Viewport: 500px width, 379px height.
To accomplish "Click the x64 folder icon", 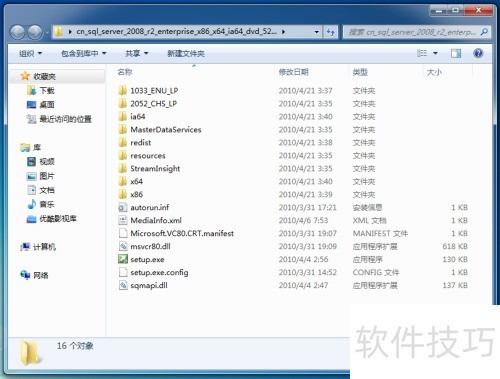I will [123, 181].
